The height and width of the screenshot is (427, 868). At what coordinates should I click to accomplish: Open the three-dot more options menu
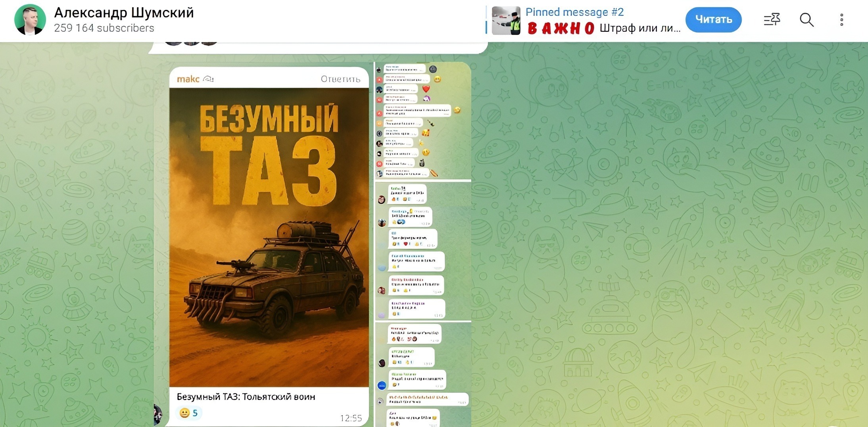pyautogui.click(x=841, y=19)
